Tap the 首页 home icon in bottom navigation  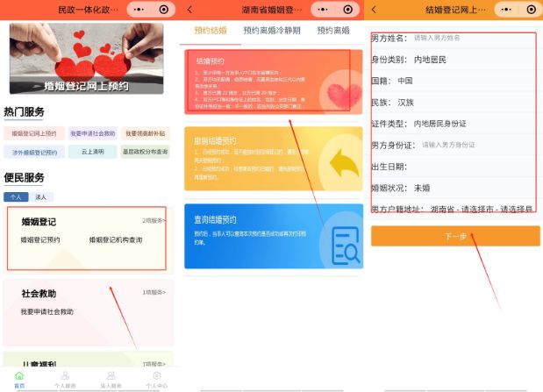(x=19, y=375)
